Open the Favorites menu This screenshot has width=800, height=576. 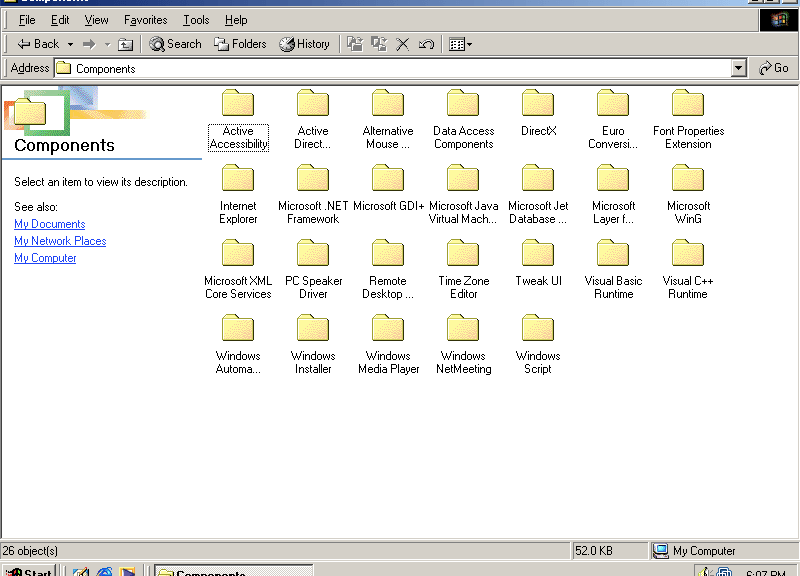(145, 20)
